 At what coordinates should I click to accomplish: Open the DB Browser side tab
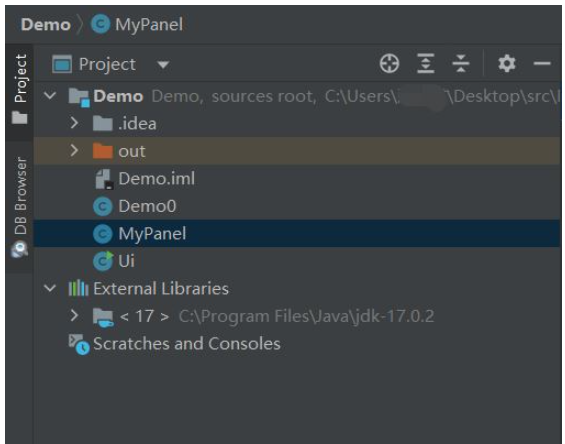tap(20, 207)
